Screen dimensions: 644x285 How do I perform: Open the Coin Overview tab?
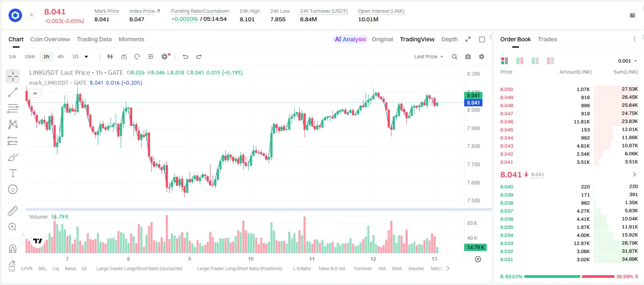click(50, 39)
